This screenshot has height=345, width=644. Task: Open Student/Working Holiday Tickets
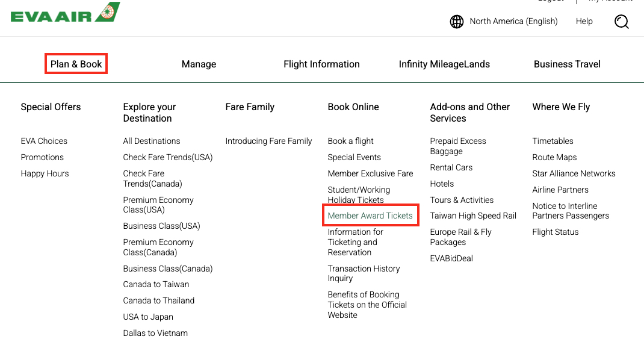pyautogui.click(x=359, y=194)
